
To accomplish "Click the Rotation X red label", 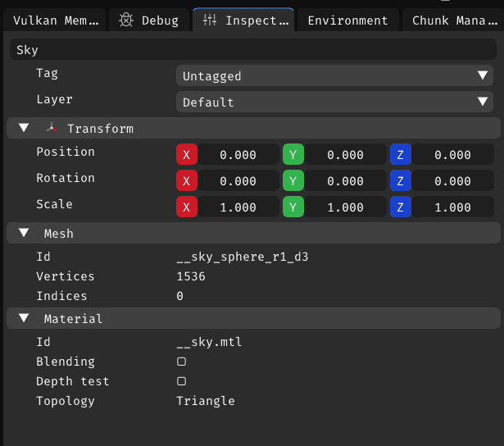I will click(186, 180).
